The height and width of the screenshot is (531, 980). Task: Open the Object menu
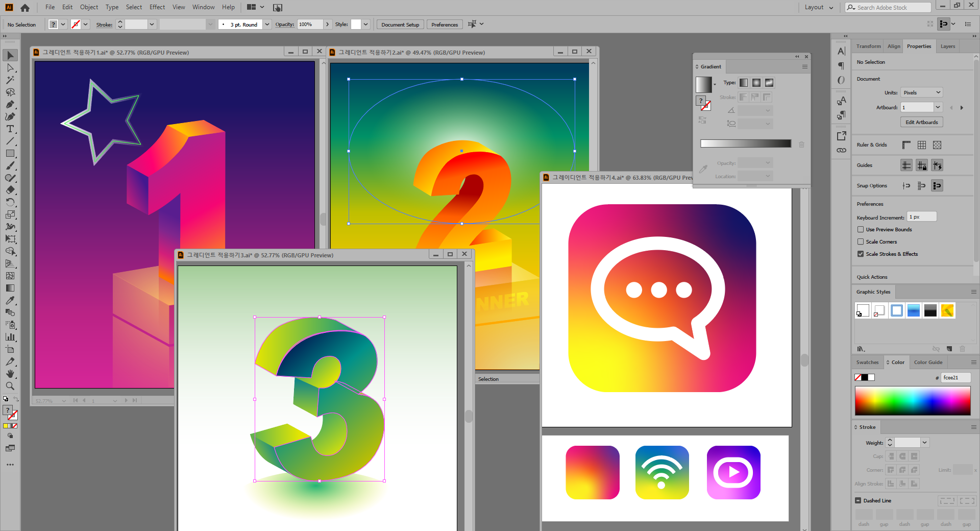coord(89,7)
